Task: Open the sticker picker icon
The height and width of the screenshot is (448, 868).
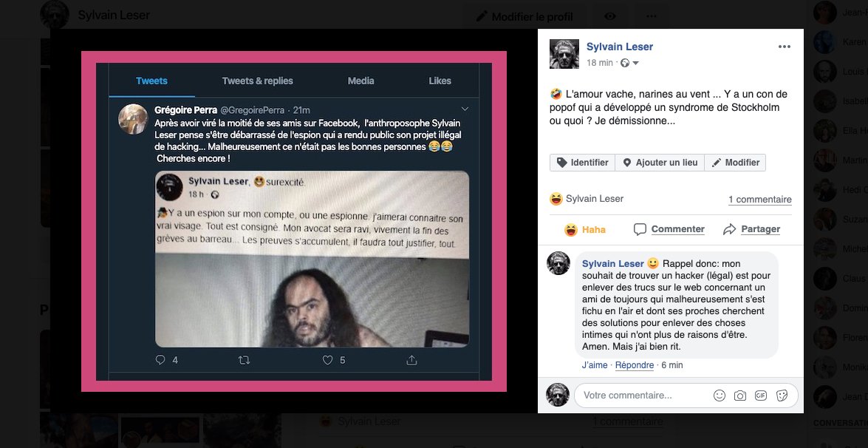Action: tap(782, 396)
